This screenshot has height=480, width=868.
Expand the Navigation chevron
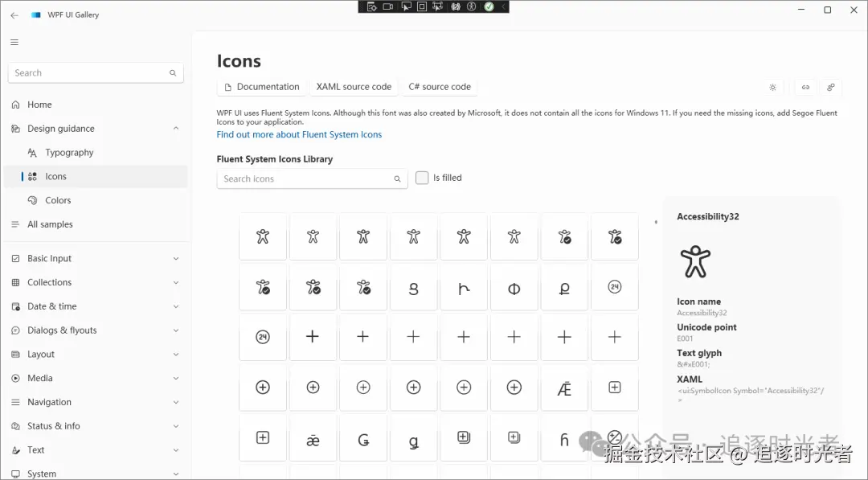pos(176,402)
